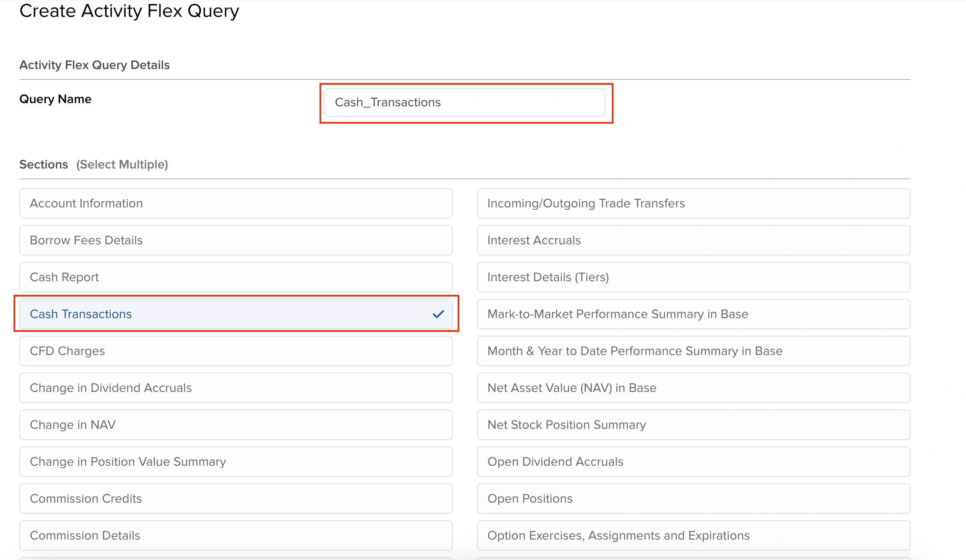This screenshot has width=966, height=560.
Task: Enable the Cash Report section
Action: pyautogui.click(x=236, y=277)
